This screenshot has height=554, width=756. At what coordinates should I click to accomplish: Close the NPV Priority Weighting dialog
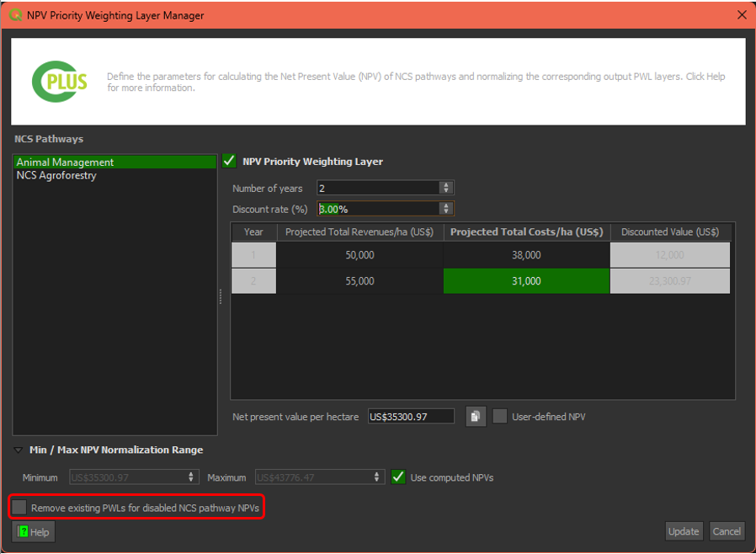(742, 15)
